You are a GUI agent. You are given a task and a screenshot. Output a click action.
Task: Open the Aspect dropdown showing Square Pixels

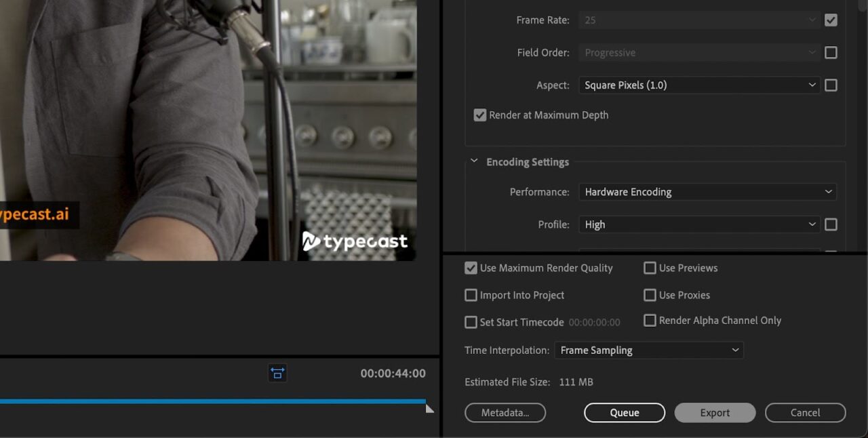[x=698, y=85]
